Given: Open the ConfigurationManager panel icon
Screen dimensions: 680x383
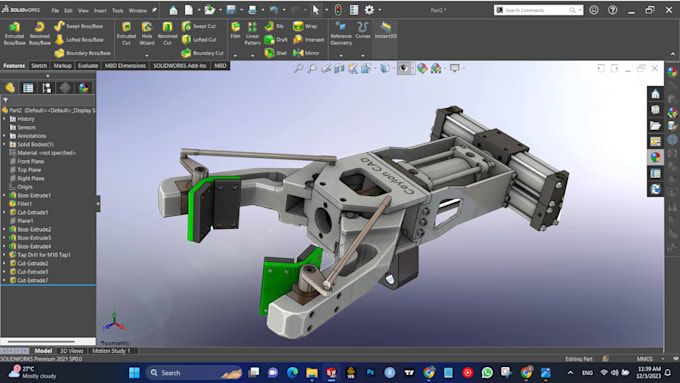Looking at the screenshot, I should 46,88.
